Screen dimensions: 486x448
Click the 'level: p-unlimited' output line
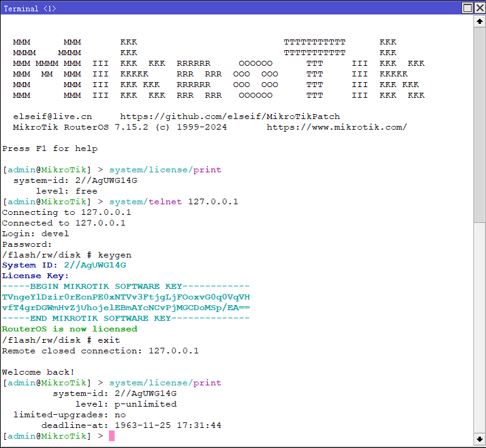click(125, 404)
